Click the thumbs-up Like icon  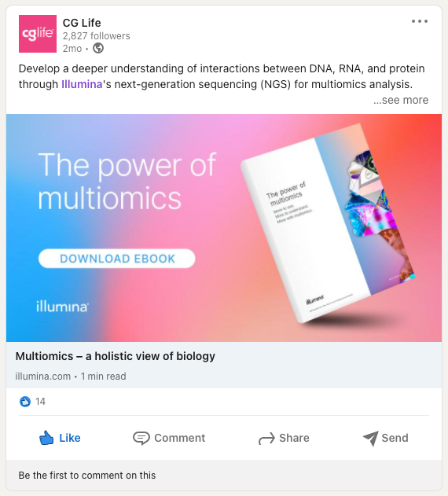(46, 438)
